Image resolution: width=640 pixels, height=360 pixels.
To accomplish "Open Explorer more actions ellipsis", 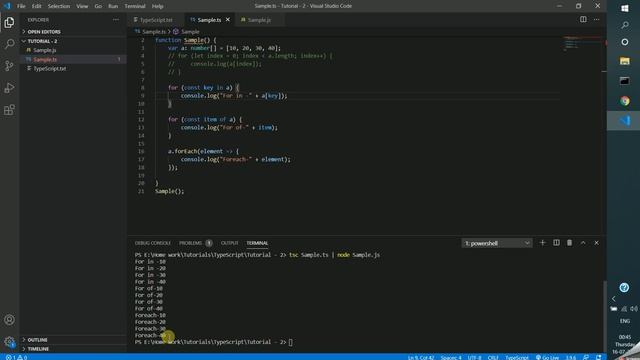I will tap(116, 20).
